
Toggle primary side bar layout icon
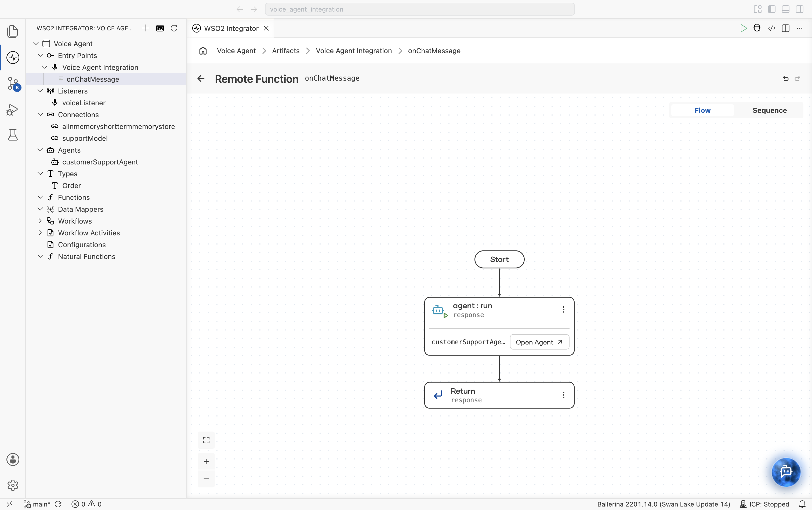point(771,9)
